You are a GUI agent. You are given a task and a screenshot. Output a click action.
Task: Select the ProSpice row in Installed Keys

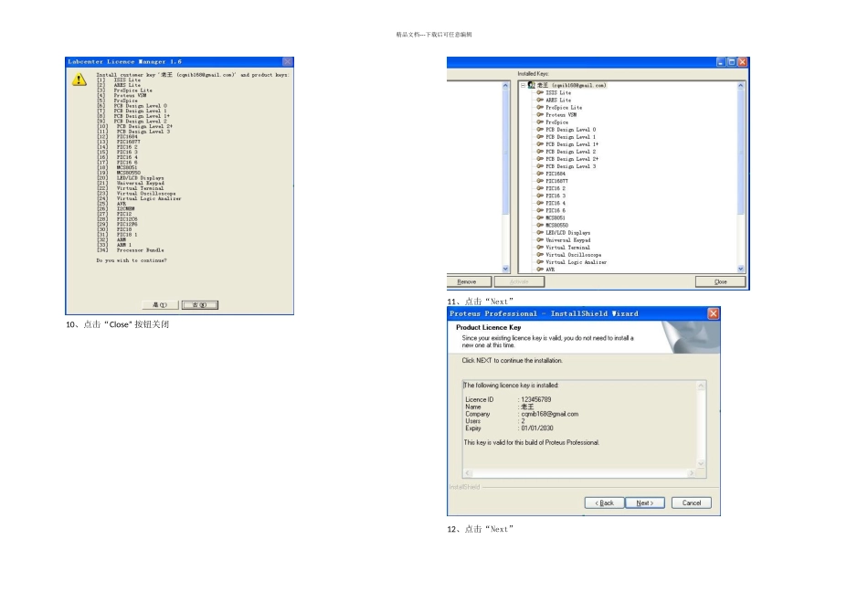point(557,122)
